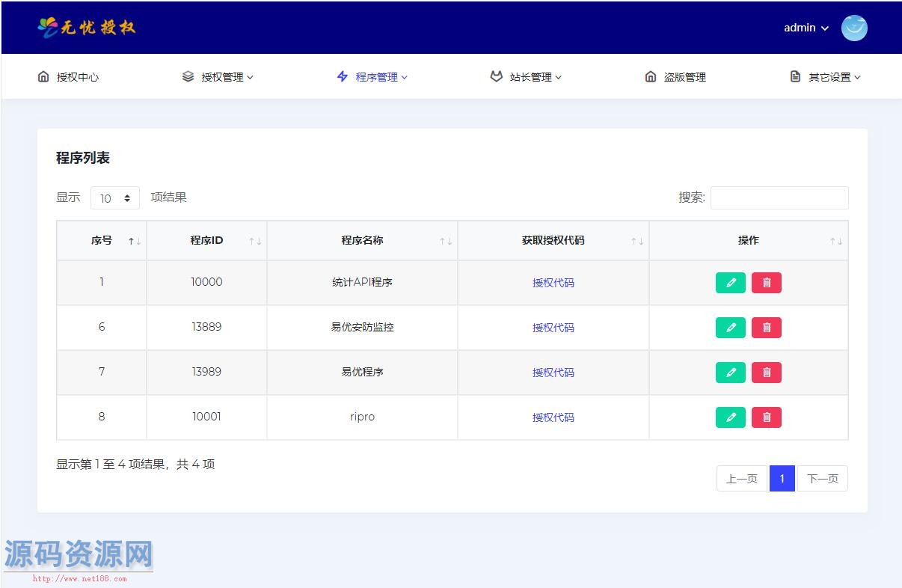Sort table by 程序ID column arrows
The image size is (902, 588).
coord(255,241)
